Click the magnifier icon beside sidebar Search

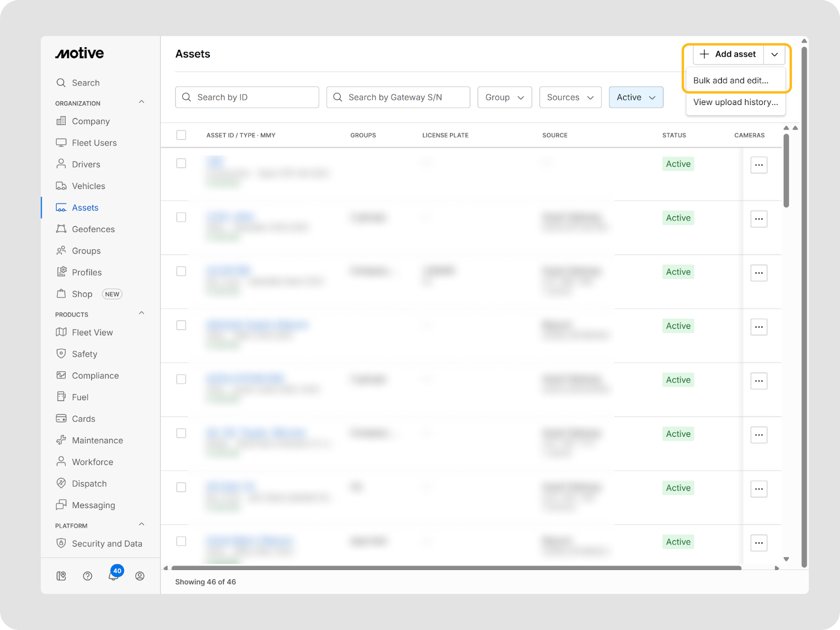61,83
